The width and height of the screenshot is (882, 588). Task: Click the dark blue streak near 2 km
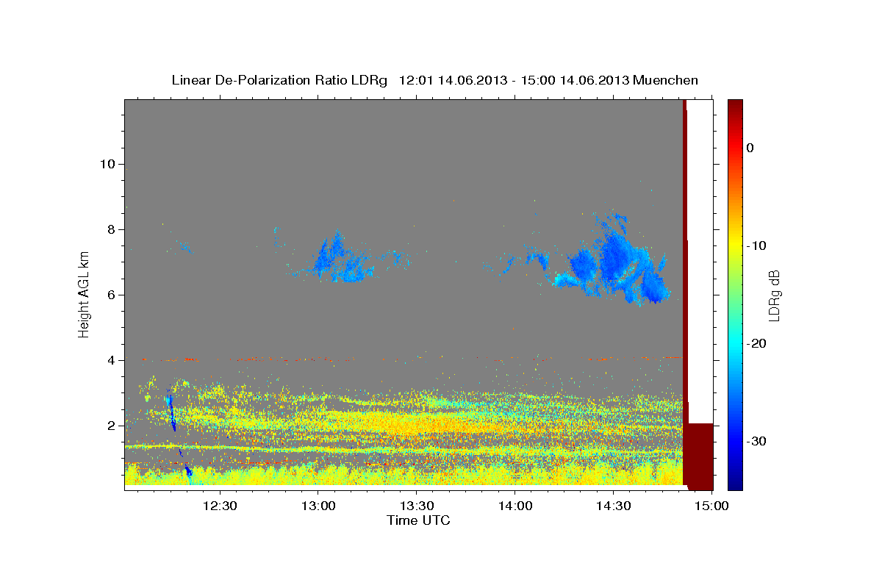tap(171, 413)
